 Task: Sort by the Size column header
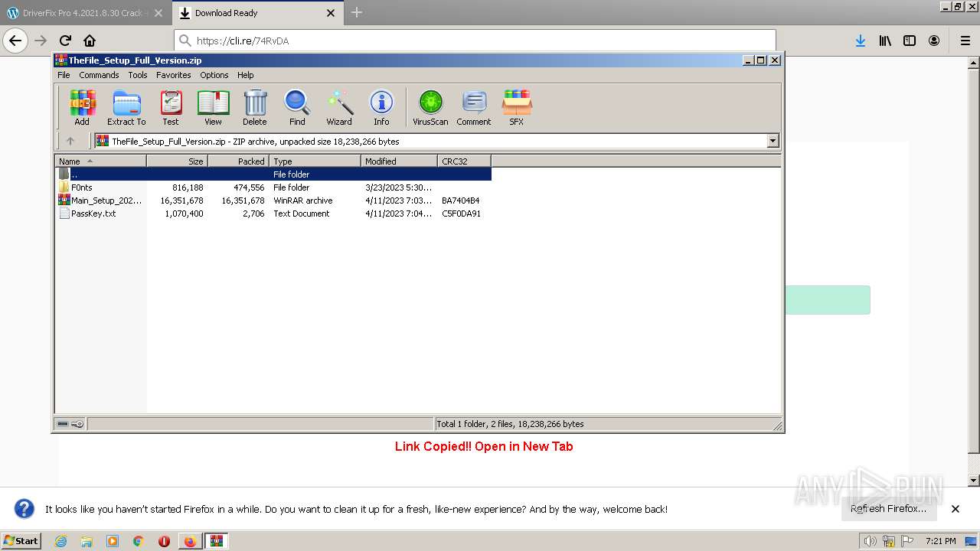(177, 161)
